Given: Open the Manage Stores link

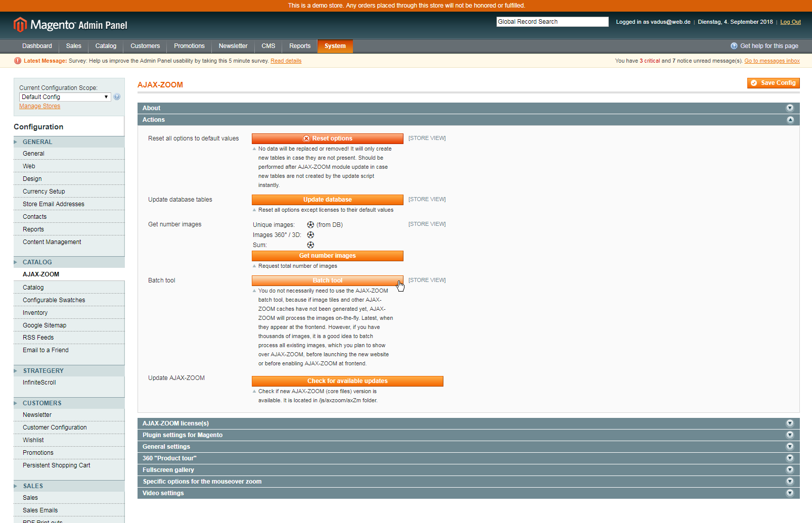Looking at the screenshot, I should [x=39, y=106].
